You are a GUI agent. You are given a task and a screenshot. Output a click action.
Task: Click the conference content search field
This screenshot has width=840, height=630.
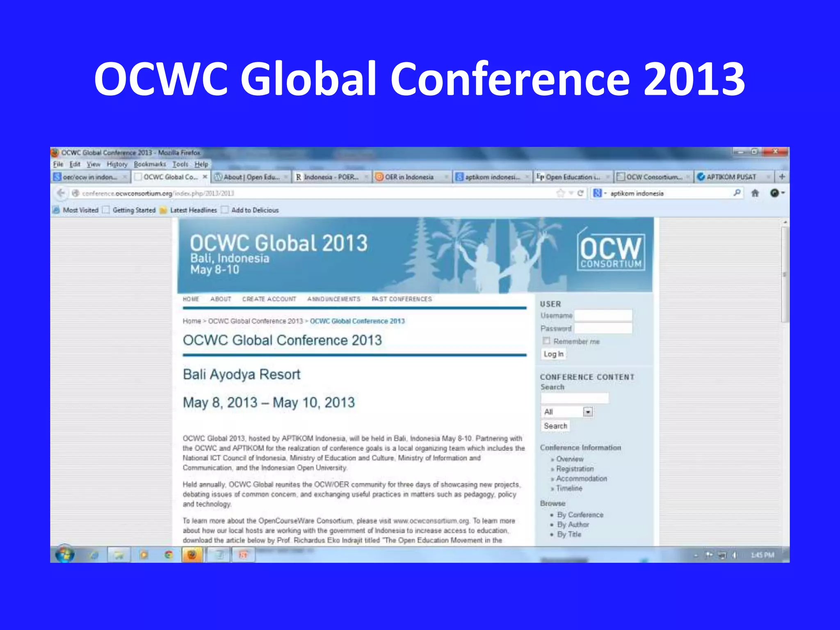click(x=575, y=398)
